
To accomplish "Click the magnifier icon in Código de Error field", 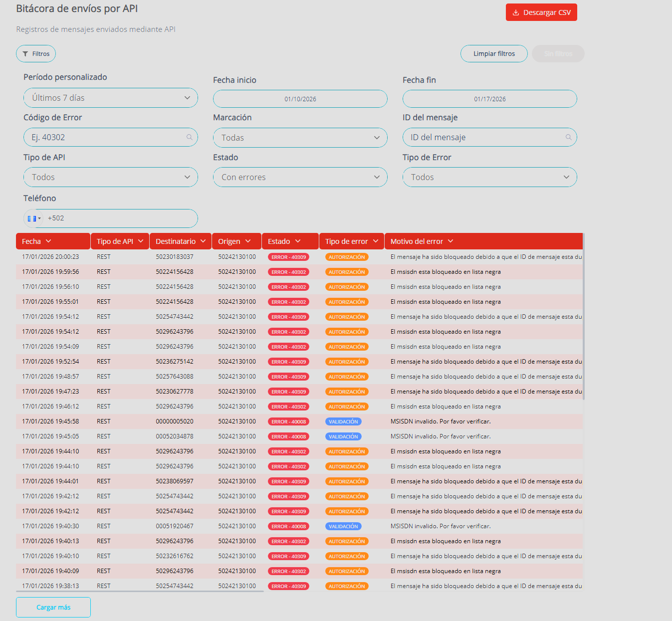I will coord(189,137).
